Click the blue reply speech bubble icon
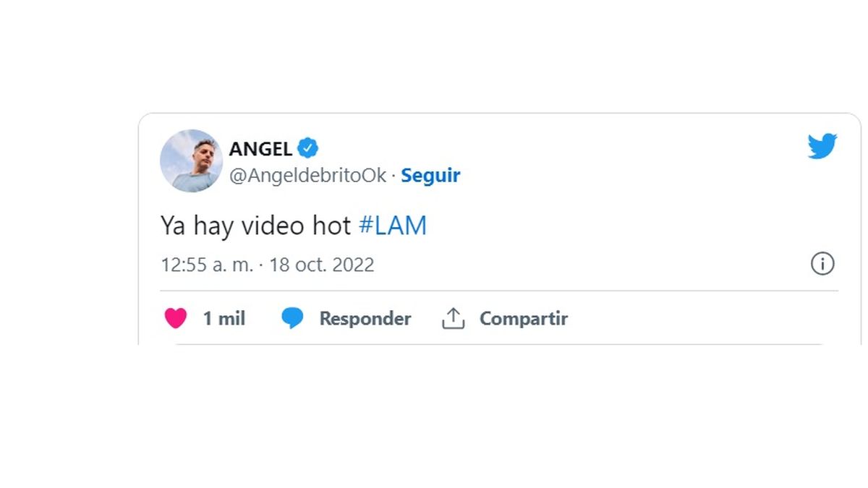Image resolution: width=868 pixels, height=488 pixels. [x=292, y=318]
